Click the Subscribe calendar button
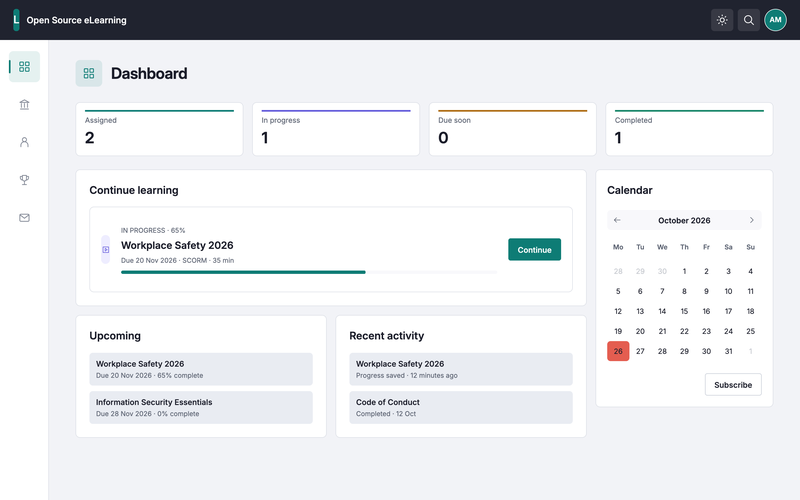The height and width of the screenshot is (500, 800). (733, 385)
